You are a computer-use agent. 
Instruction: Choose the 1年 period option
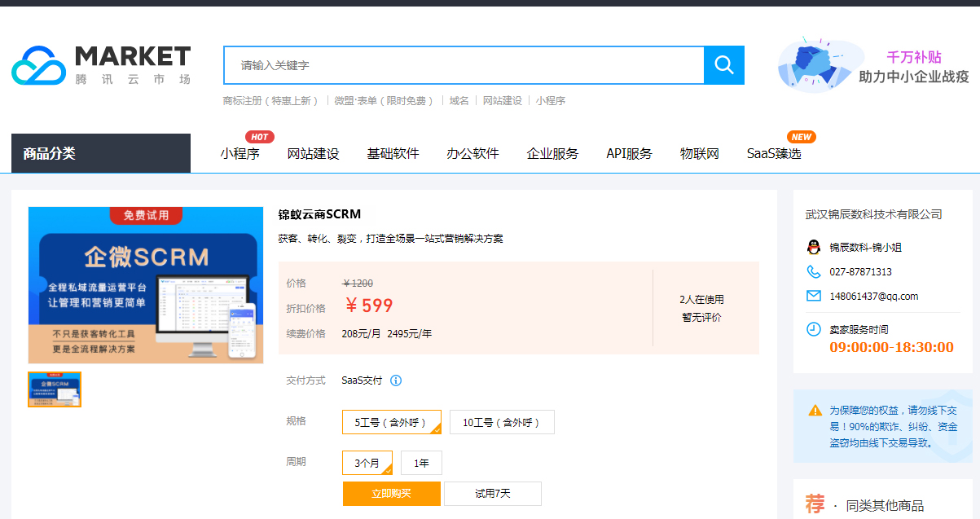(421, 463)
